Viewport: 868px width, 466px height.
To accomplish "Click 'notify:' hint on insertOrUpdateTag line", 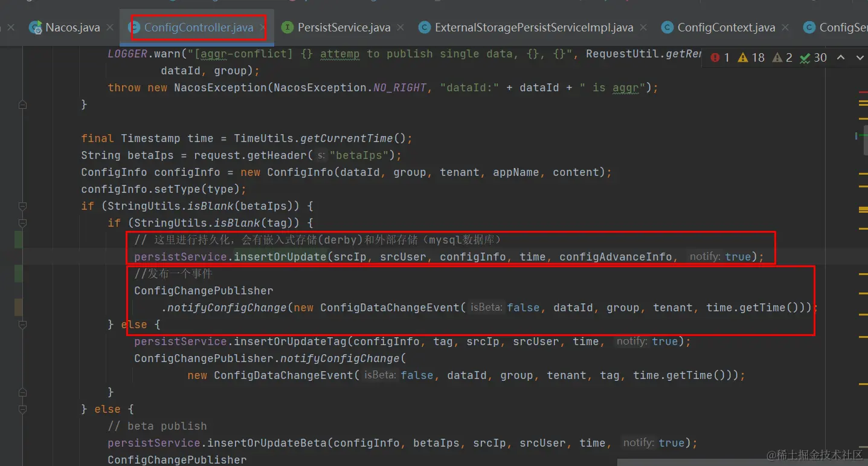I will click(631, 341).
